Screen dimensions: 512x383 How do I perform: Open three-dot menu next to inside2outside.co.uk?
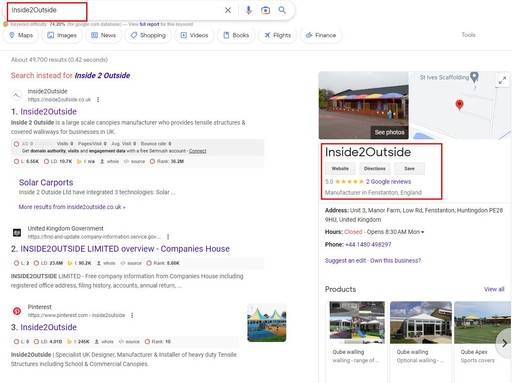pyautogui.click(x=98, y=100)
